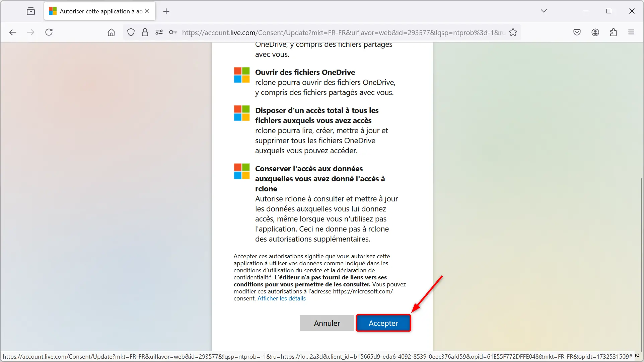The image size is (644, 362).
Task: Maximize the browser window
Action: pyautogui.click(x=609, y=11)
